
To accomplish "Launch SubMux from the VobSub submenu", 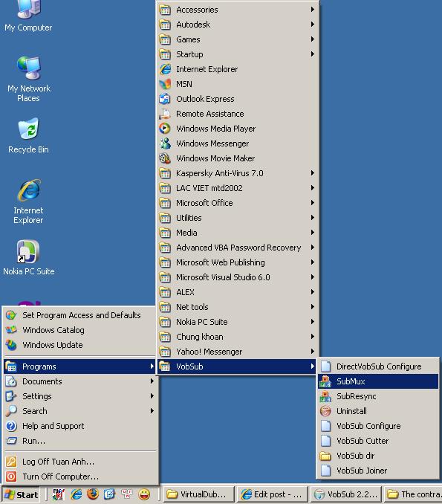I will pyautogui.click(x=378, y=381).
